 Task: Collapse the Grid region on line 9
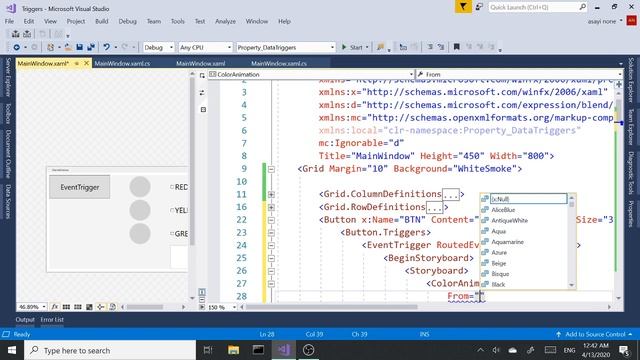click(271, 169)
